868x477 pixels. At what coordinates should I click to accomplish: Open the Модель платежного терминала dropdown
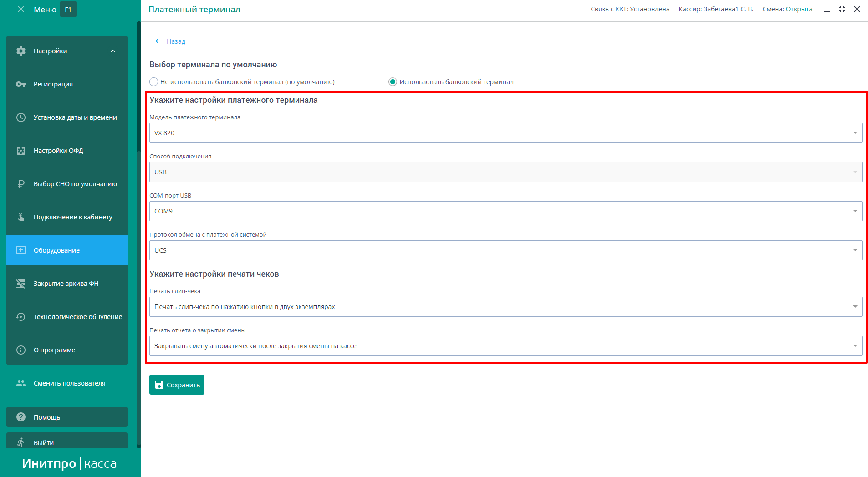(x=505, y=133)
